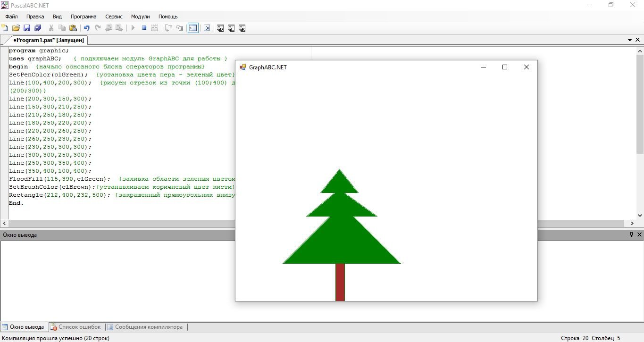The image size is (644, 342).
Task: Toggle the output window toolbar button
Action: click(192, 28)
